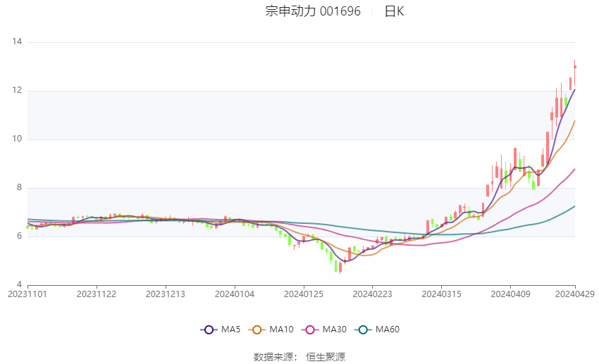Click the 20231213 x-axis date label
The width and height of the screenshot is (599, 364).
tap(166, 294)
